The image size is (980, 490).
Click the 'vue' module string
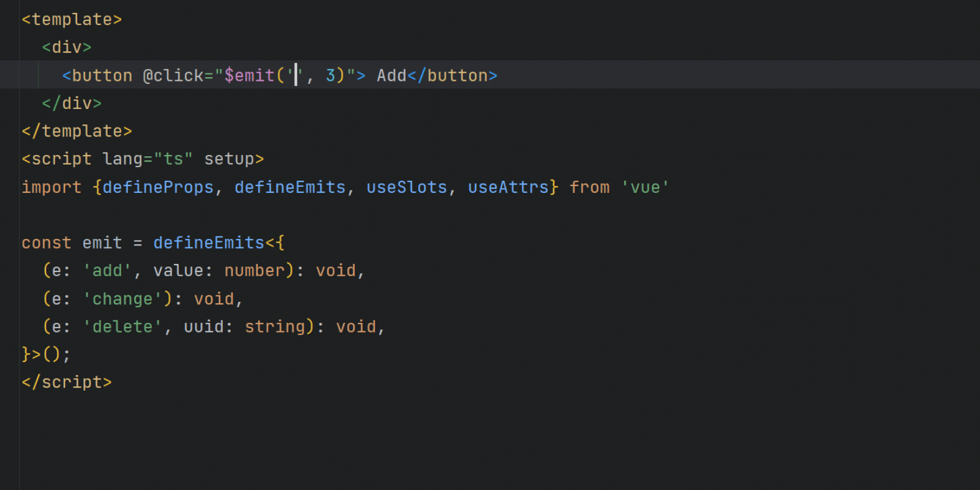(x=645, y=187)
